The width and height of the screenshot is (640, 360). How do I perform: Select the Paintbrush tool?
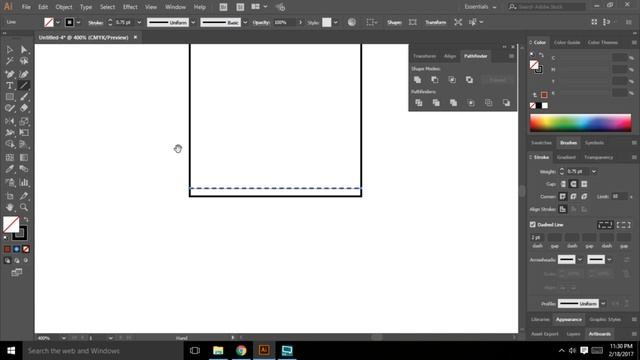click(24, 97)
